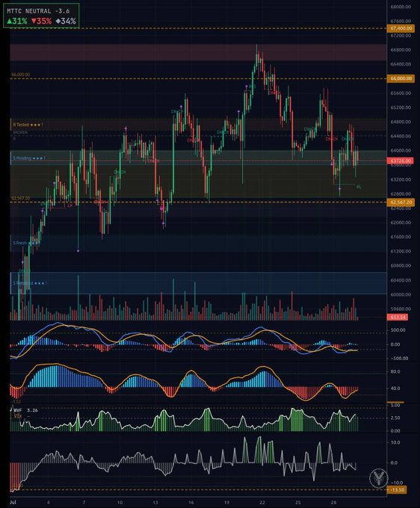Screen dimensions: 420x508
Task: Click the 2.50 WVF axis label
Action: [395, 418]
